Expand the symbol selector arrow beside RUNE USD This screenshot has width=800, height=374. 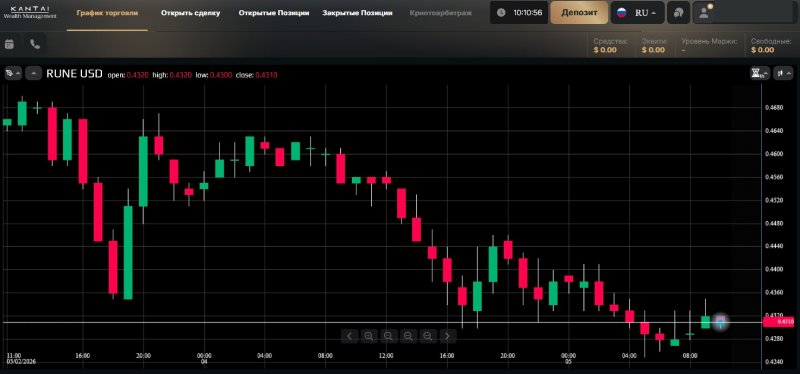pyautogui.click(x=34, y=73)
